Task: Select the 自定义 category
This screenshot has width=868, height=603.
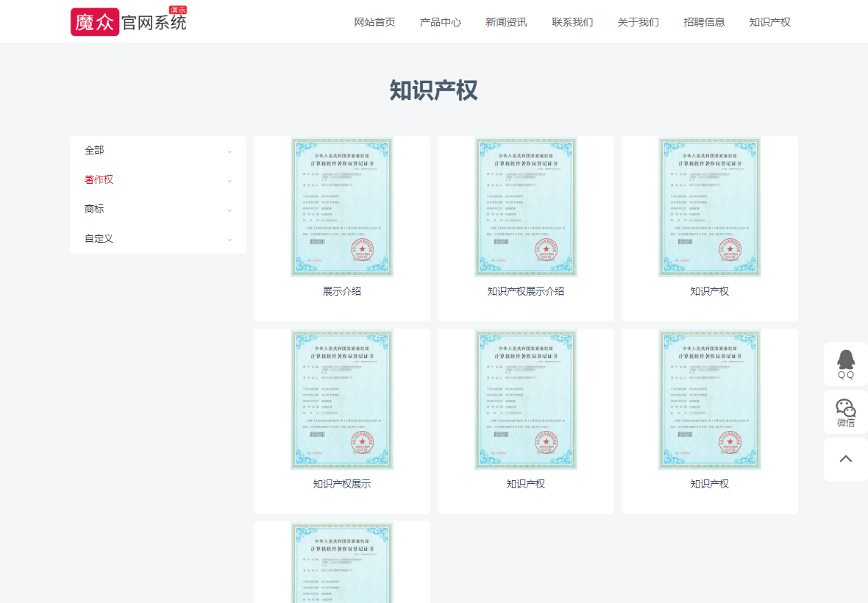Action: [x=99, y=238]
